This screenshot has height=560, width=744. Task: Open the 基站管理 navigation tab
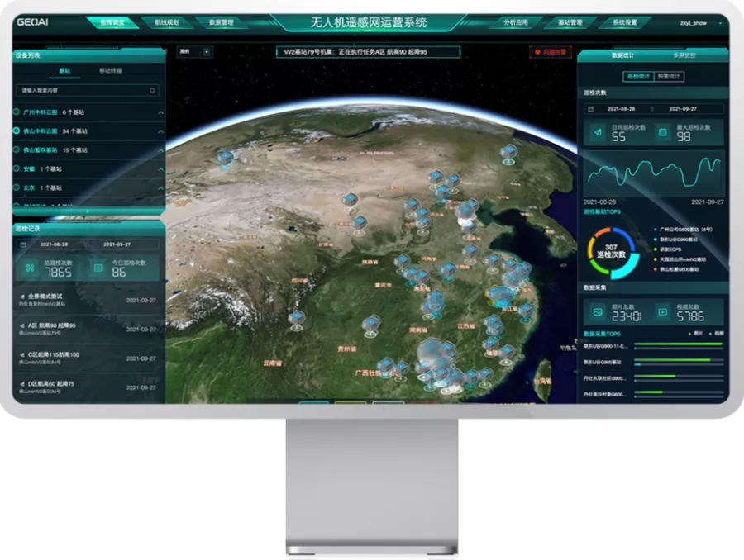[570, 22]
